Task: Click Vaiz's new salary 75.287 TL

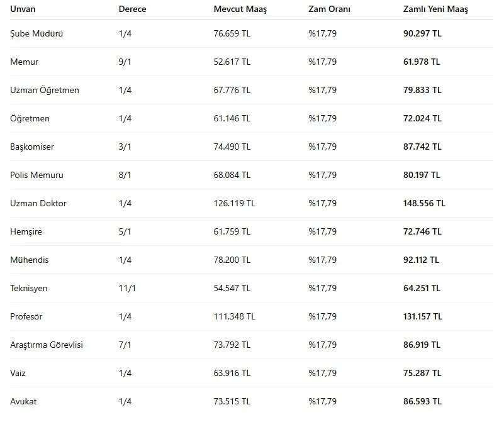Action: coord(422,374)
